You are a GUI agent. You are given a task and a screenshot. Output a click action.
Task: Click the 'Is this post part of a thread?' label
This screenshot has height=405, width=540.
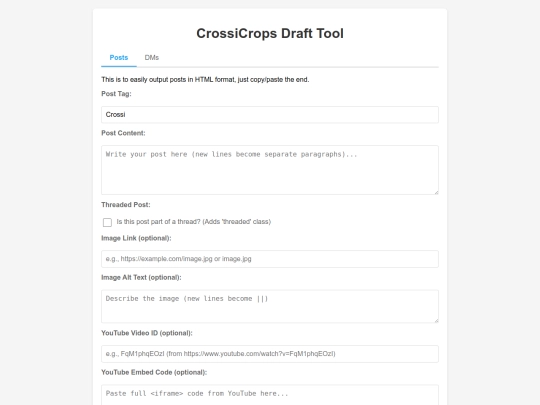tap(194, 222)
